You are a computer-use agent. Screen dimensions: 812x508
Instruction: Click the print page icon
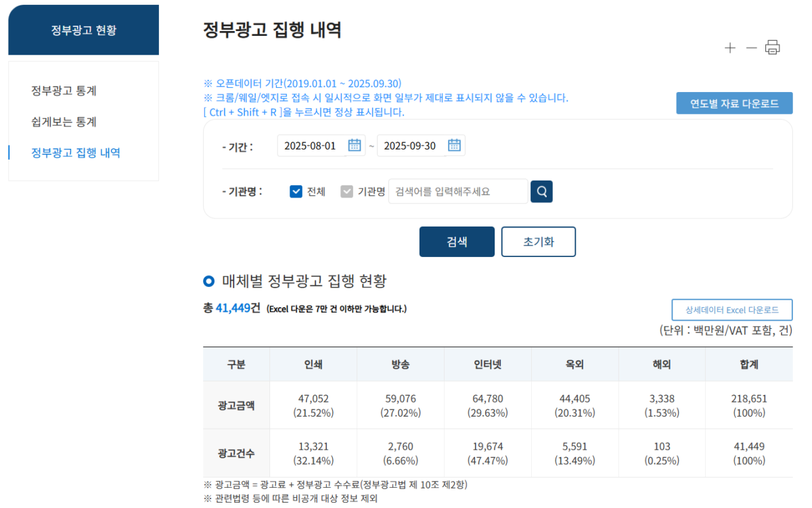tap(773, 47)
